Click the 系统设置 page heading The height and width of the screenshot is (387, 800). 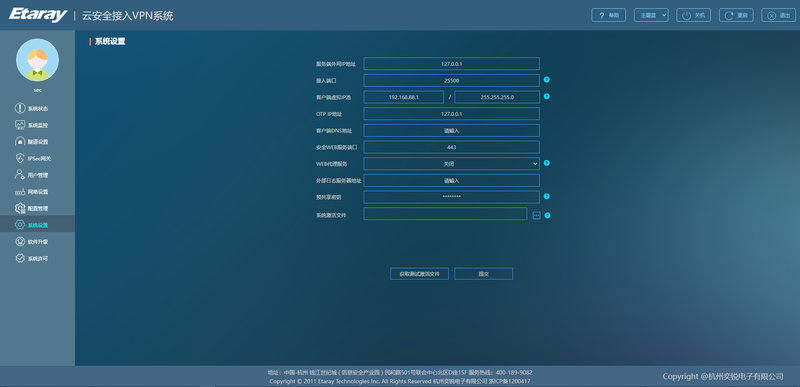[110, 42]
